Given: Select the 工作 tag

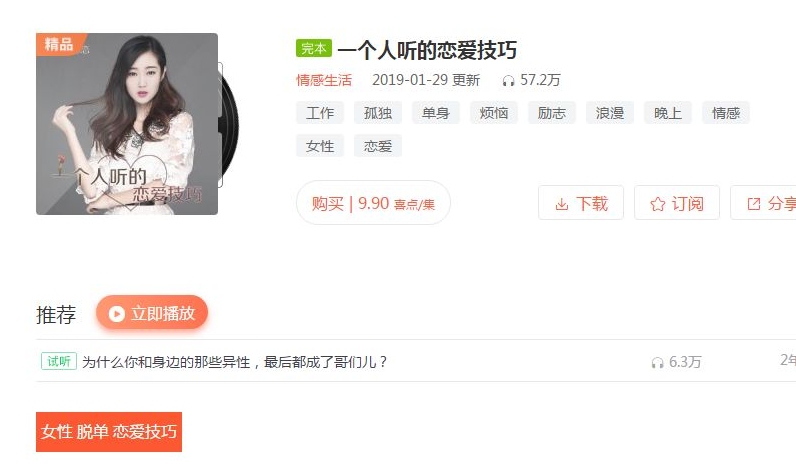Looking at the screenshot, I should pyautogui.click(x=320, y=113).
